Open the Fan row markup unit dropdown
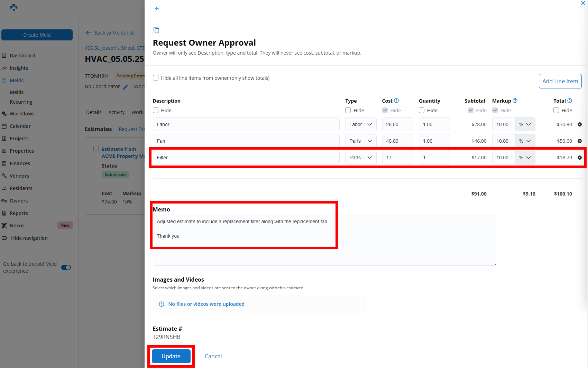The height and width of the screenshot is (368, 588). [x=525, y=141]
